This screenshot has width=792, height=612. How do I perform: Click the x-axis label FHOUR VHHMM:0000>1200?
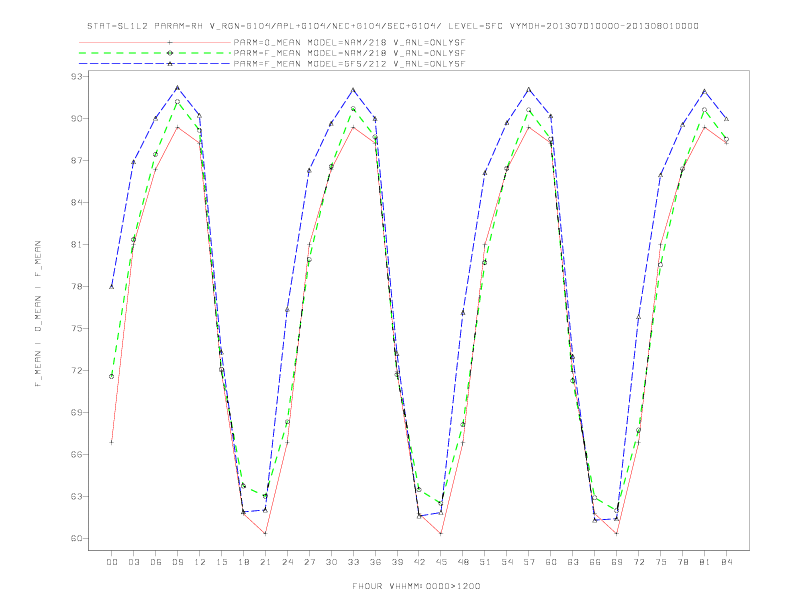coord(416,586)
